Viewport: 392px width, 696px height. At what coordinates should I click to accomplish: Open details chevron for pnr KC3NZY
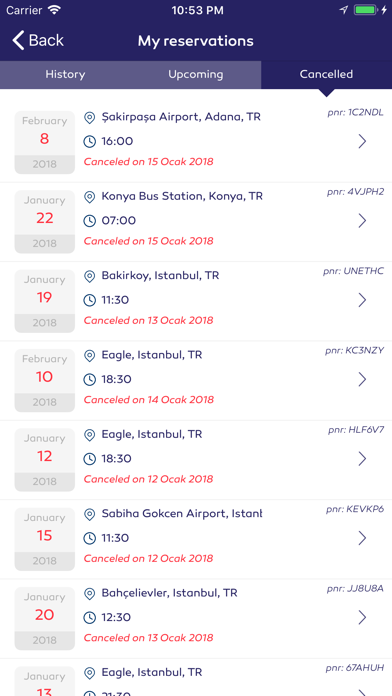pyautogui.click(x=362, y=380)
